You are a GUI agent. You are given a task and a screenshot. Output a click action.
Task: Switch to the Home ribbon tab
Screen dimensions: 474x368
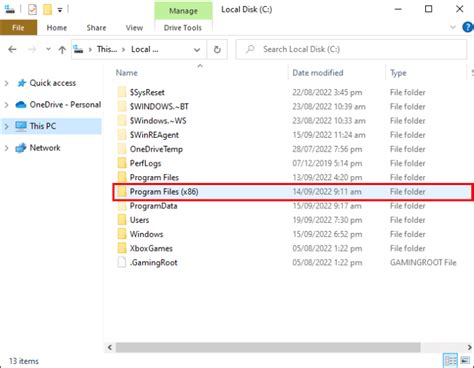pyautogui.click(x=57, y=28)
